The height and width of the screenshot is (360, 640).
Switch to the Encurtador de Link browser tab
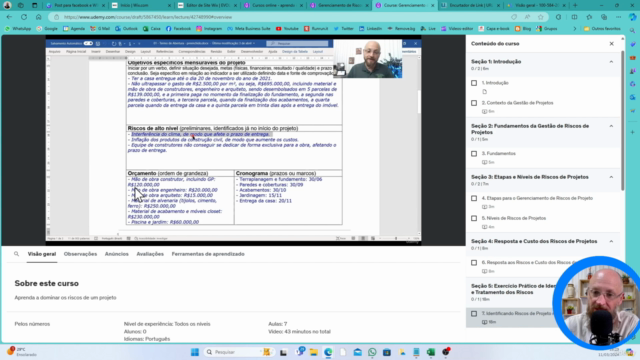tap(470, 5)
